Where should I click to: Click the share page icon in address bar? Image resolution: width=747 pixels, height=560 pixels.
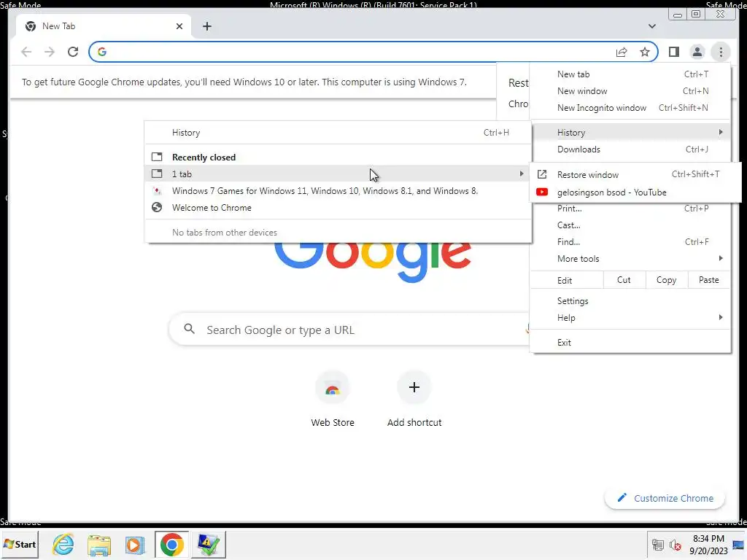622,52
